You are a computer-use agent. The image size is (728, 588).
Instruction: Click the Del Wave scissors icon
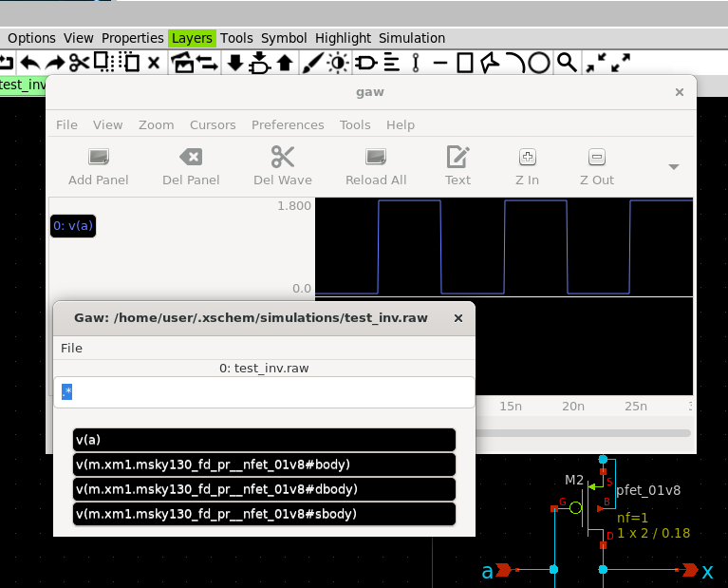click(282, 157)
